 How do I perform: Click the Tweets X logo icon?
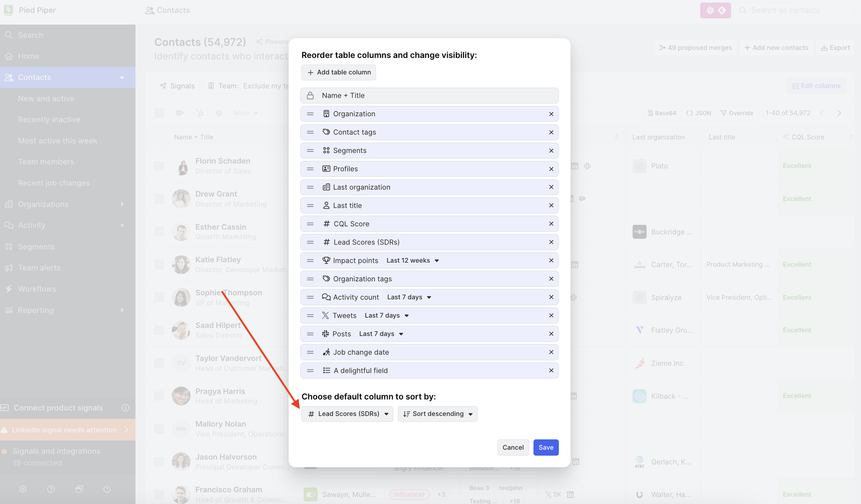325,315
